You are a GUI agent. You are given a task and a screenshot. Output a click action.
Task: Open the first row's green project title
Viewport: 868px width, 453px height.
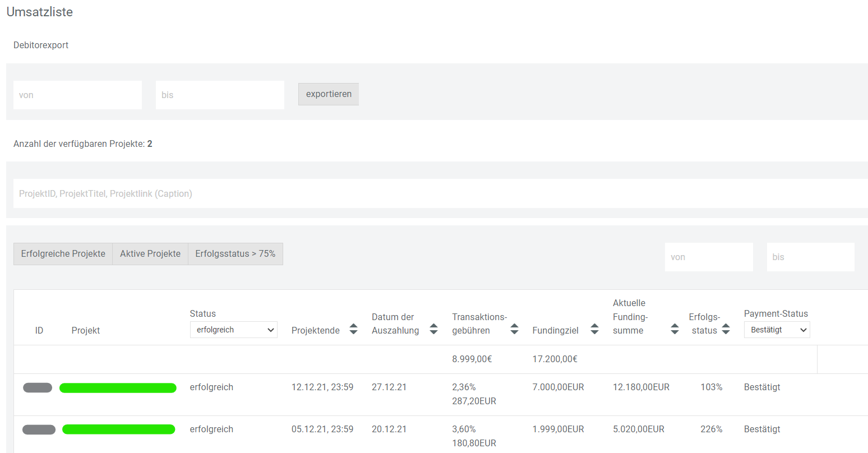[118, 388]
